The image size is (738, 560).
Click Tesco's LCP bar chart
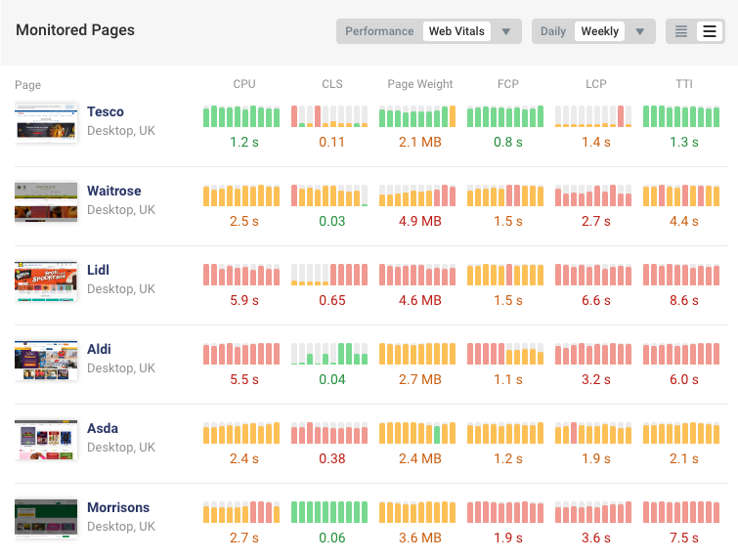593,116
